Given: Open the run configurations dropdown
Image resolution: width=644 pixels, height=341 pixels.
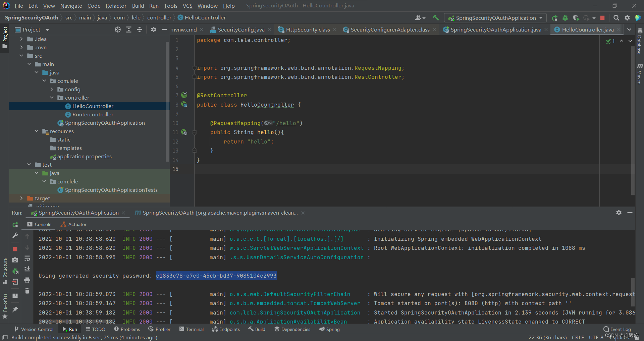Looking at the screenshot, I should 541,18.
